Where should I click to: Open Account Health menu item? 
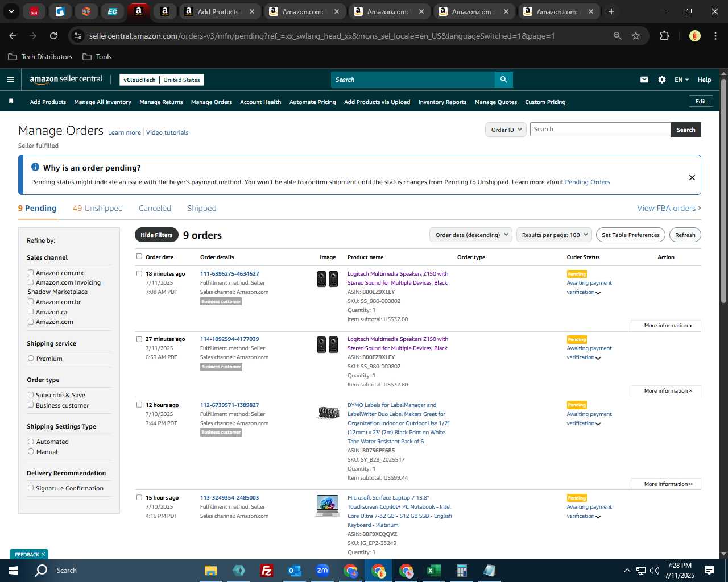point(260,102)
